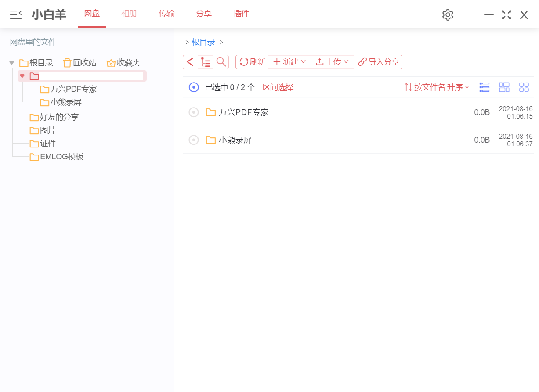Open the 新建 dropdown menu
This screenshot has height=392, width=539.
click(289, 62)
